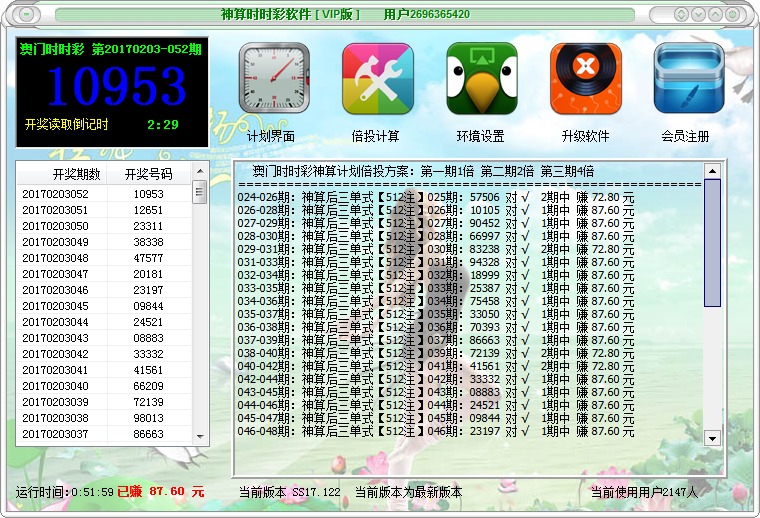This screenshot has height=518, width=760.
Task: Click the big blue number 10953
Action: pyautogui.click(x=117, y=86)
